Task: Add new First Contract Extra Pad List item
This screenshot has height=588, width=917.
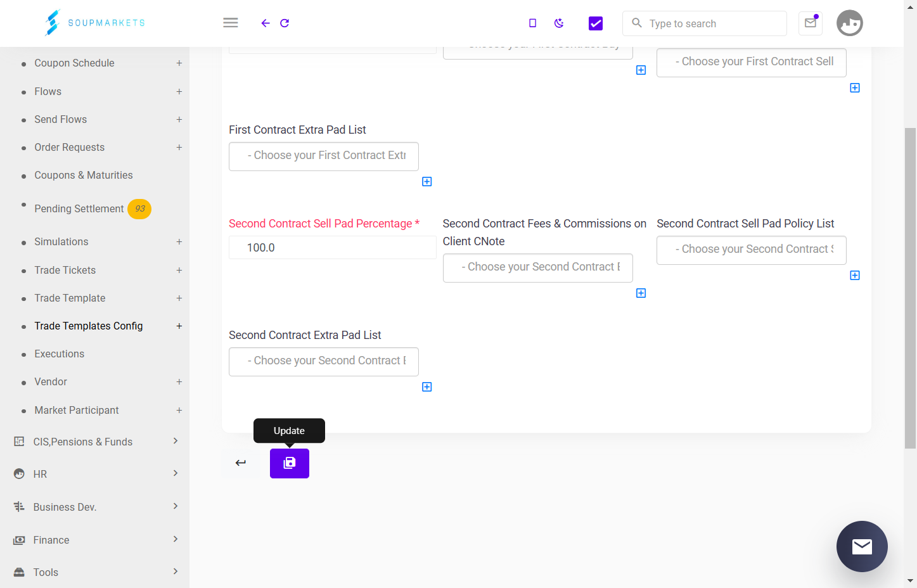Action: pos(427,182)
